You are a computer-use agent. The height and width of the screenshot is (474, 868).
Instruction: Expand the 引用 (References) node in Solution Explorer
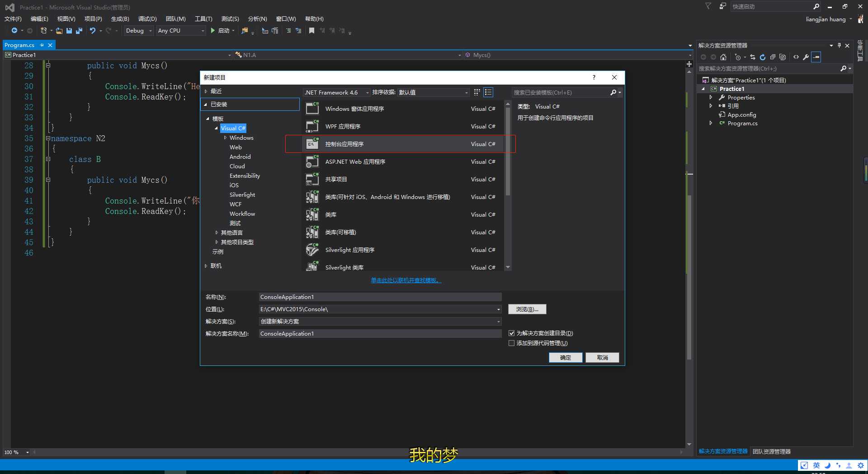711,106
